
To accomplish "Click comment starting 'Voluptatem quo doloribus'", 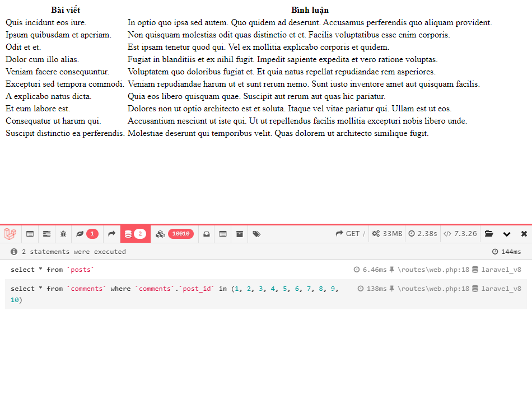I will 282,72.
